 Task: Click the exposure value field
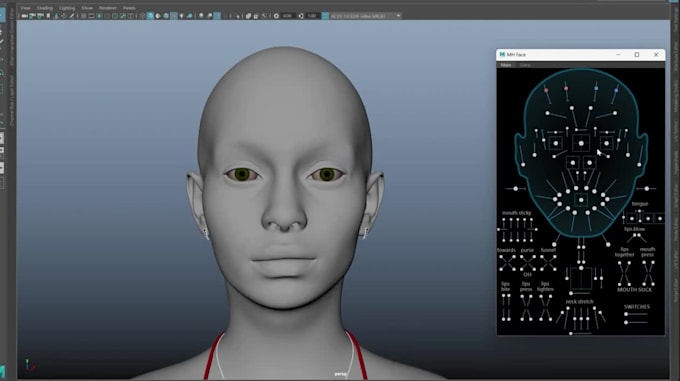[287, 16]
